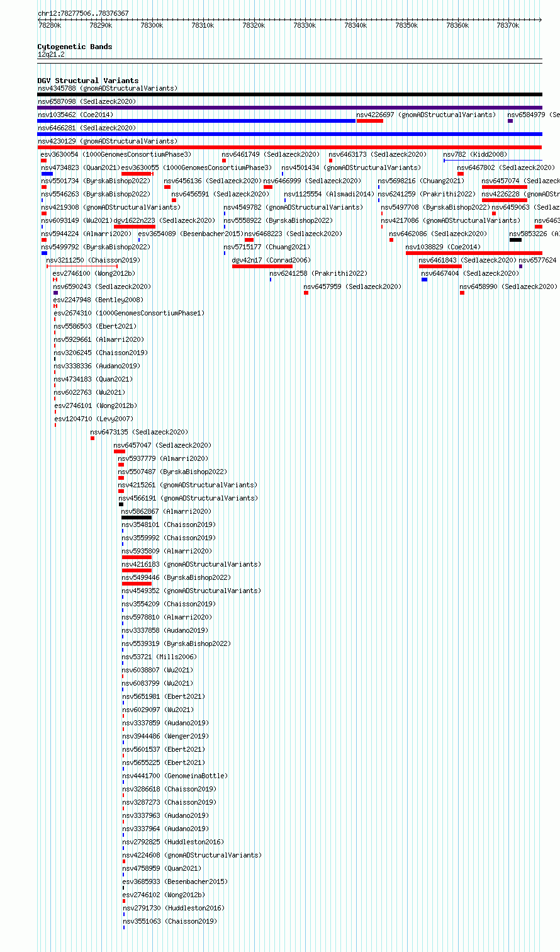Click the nsv5937779 Almarri2020 label
Viewport: 560px width, 952px height.
coord(163,458)
